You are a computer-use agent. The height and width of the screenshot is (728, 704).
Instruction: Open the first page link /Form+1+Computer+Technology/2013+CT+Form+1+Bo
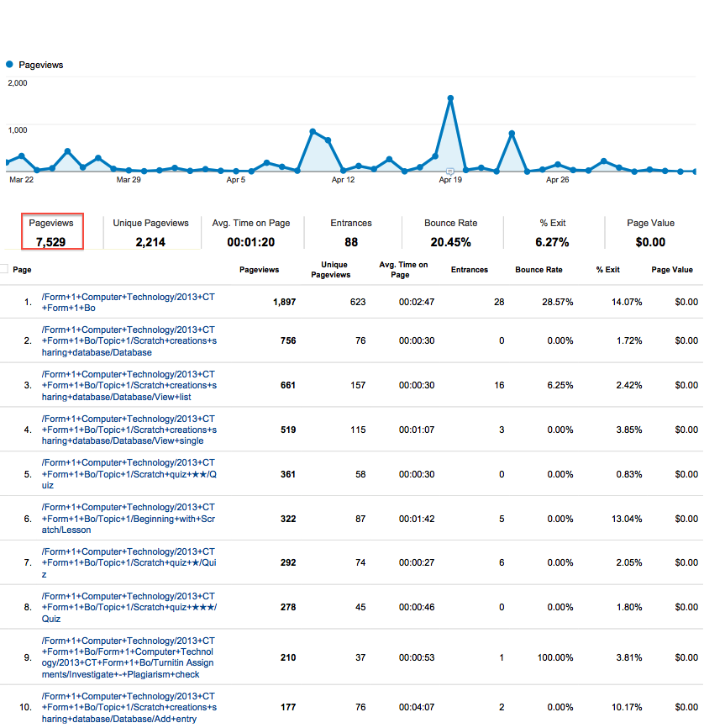coord(128,302)
